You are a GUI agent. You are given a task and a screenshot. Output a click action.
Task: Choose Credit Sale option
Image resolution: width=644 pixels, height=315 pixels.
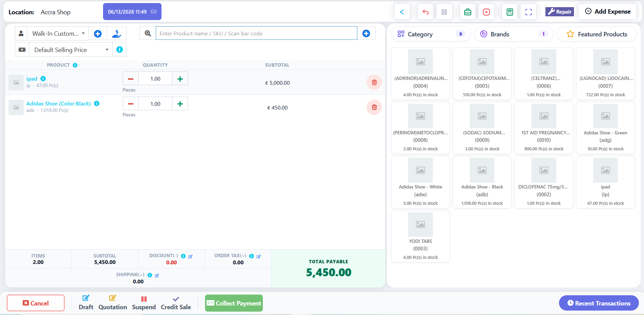pos(176,302)
